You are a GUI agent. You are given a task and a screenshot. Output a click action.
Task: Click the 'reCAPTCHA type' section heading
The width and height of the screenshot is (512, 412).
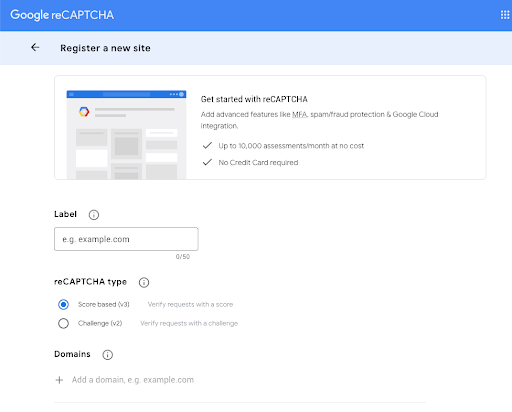(90, 282)
